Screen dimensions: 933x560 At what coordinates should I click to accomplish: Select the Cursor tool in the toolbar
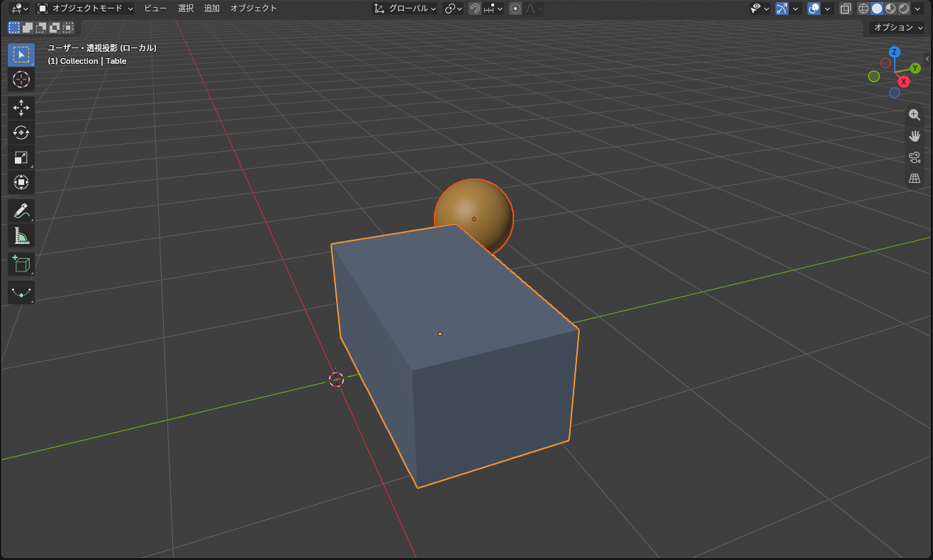[21, 79]
